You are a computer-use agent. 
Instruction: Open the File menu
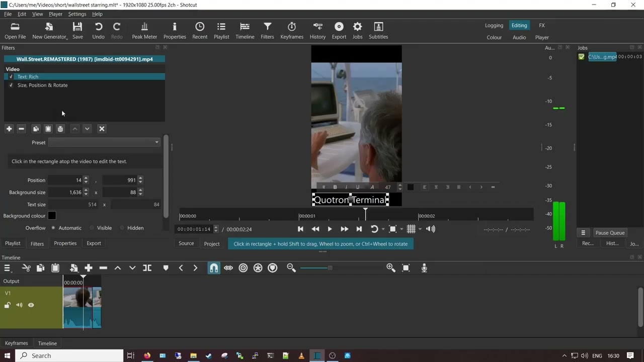pos(8,14)
